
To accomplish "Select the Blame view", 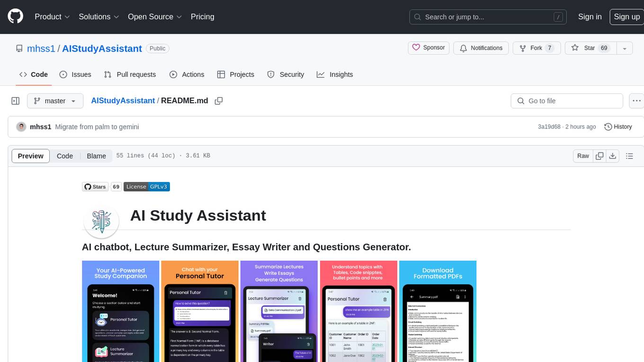I will tap(96, 156).
